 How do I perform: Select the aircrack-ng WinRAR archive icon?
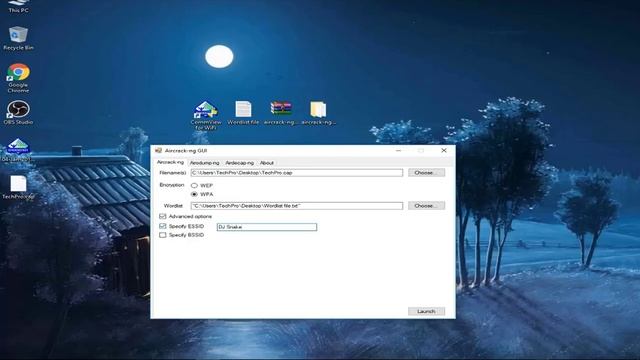click(x=281, y=113)
